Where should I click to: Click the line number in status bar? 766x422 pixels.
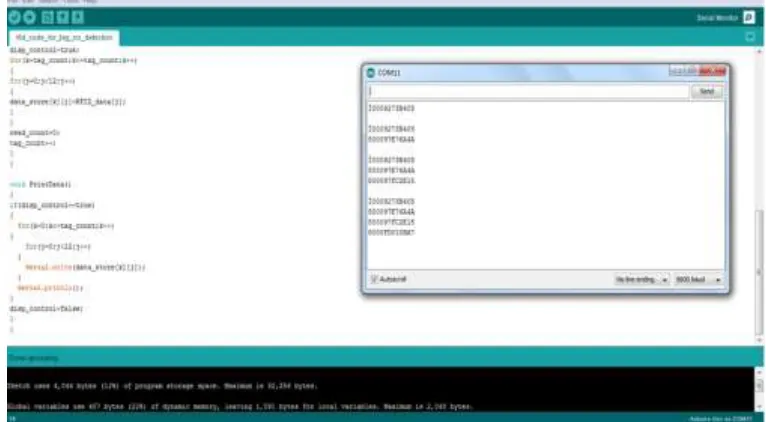(12, 419)
